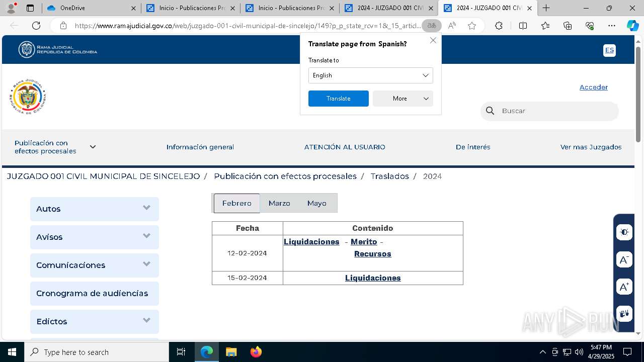Select the Febrero month tab

(x=236, y=203)
